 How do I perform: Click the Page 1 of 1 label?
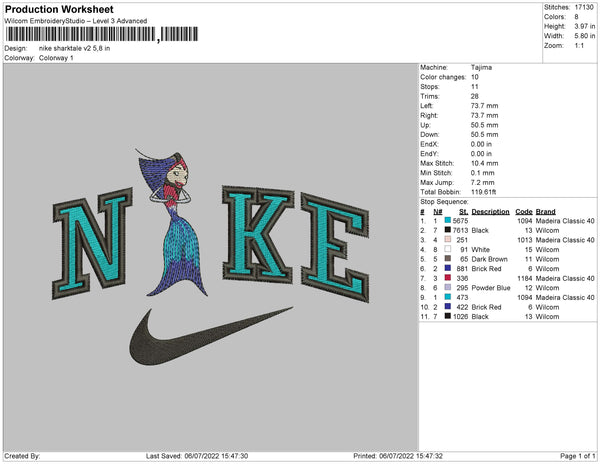(577, 456)
